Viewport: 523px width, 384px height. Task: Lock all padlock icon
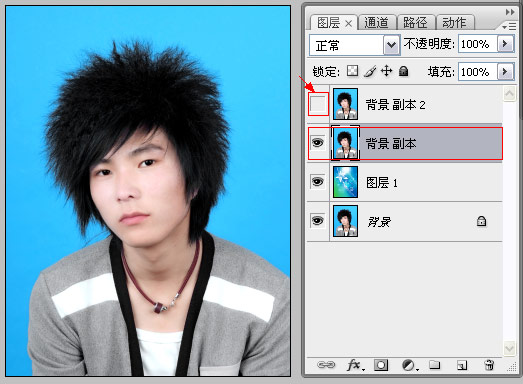coord(404,71)
